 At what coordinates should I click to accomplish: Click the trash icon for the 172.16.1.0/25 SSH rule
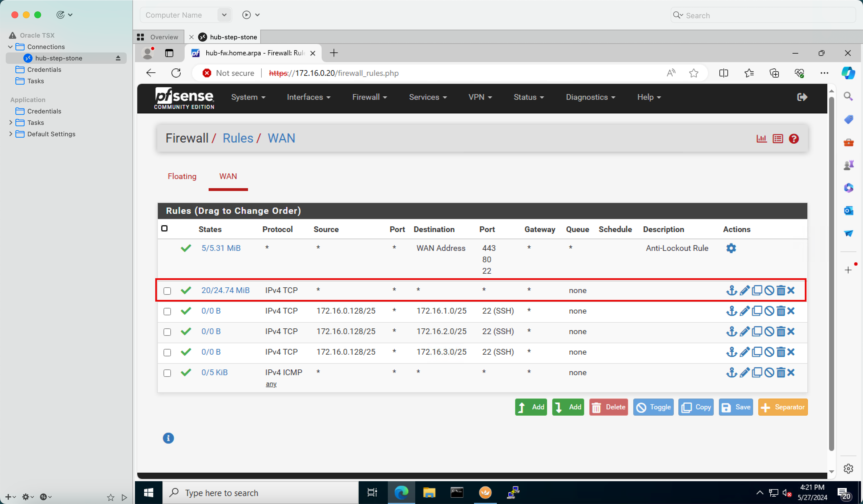point(781,311)
